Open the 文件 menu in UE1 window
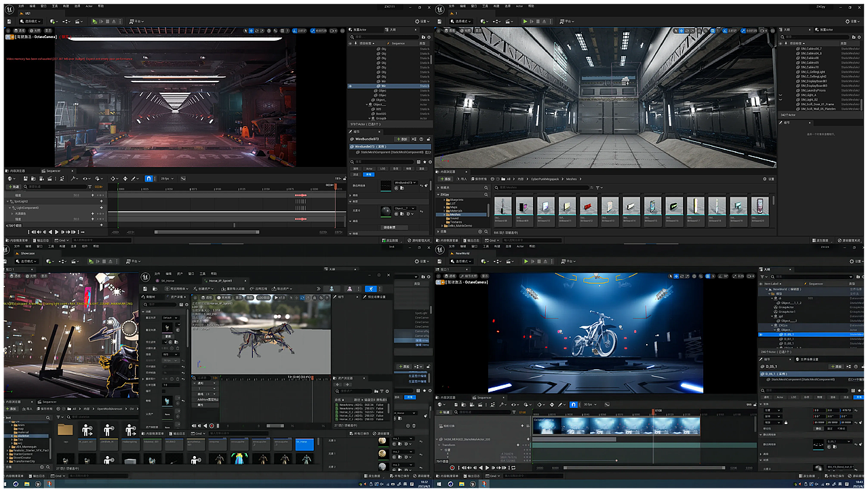 tap(21, 5)
